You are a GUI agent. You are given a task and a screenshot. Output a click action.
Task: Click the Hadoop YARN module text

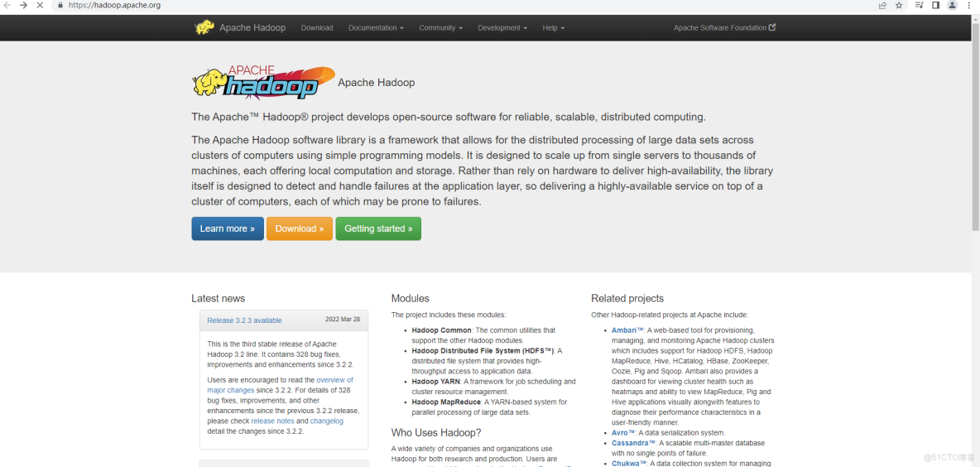pyautogui.click(x=436, y=382)
